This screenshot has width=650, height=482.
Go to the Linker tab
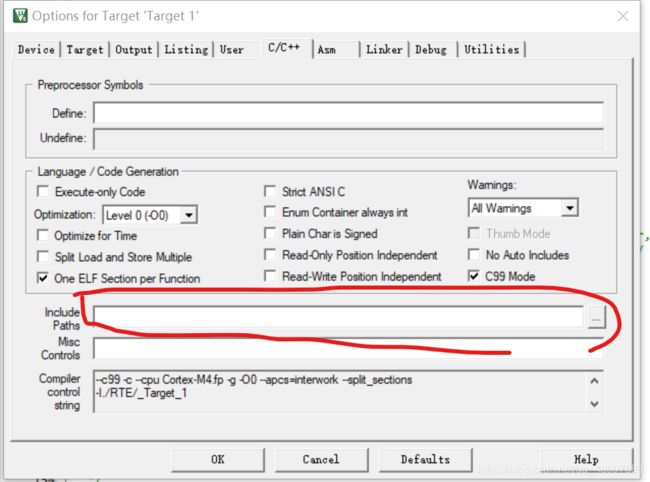coord(384,50)
